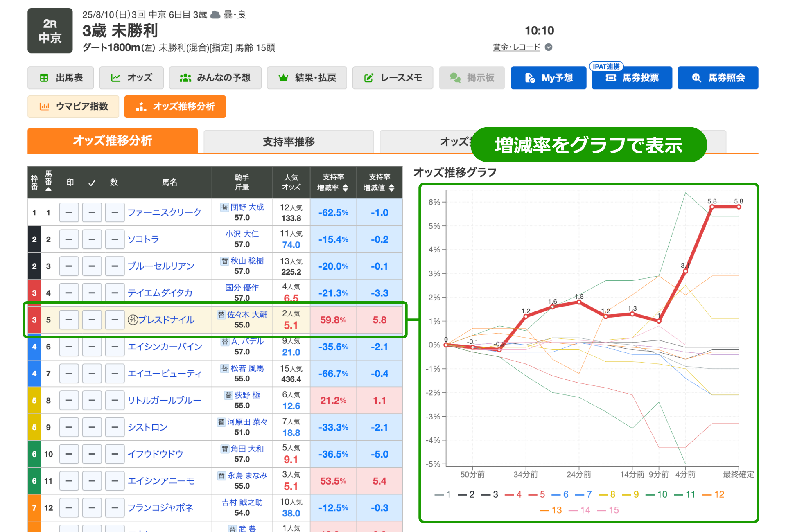Viewport: 786px width, 532px height.
Task: Expand 賞金・レコード dropdown chevron
Action: tap(549, 47)
